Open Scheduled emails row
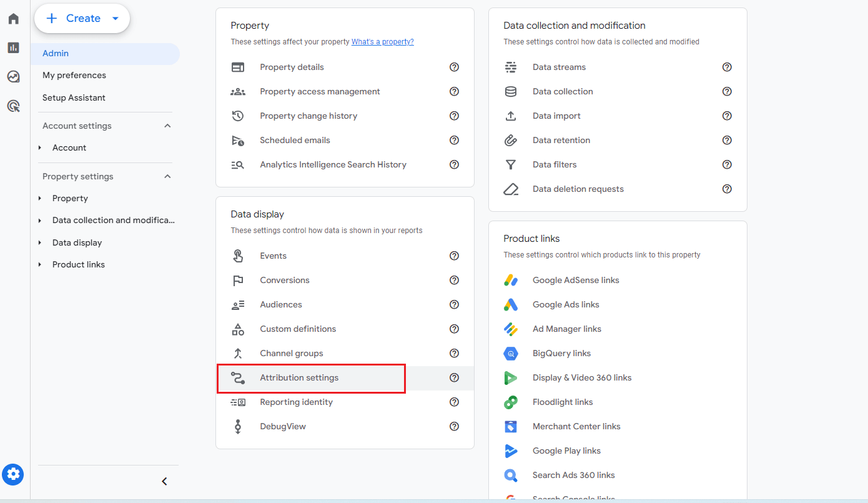Screen dimensions: 868x503 [x=345, y=140]
